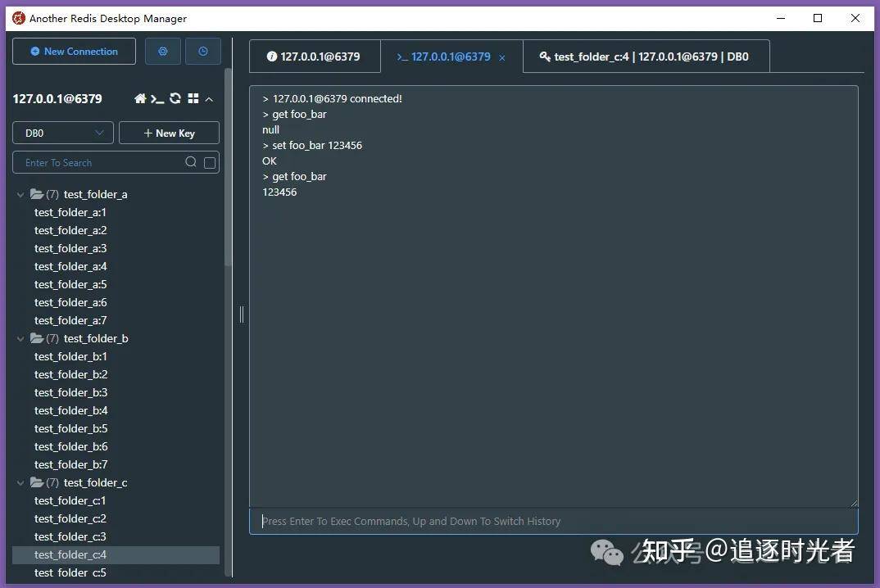Viewport: 880px width, 588px height.
Task: Click the home icon for 127.0.0.1@6379
Action: (x=140, y=99)
